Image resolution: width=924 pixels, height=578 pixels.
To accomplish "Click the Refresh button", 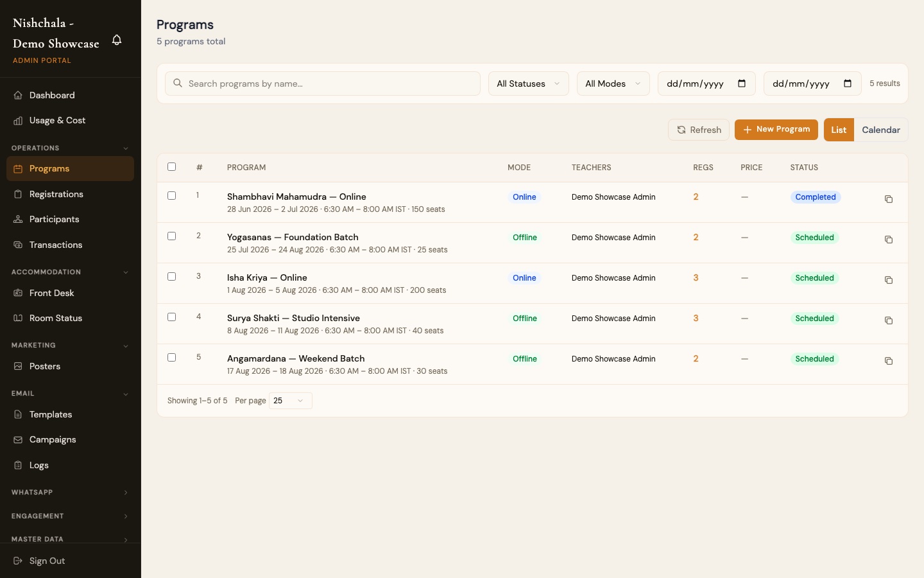I will click(x=699, y=130).
